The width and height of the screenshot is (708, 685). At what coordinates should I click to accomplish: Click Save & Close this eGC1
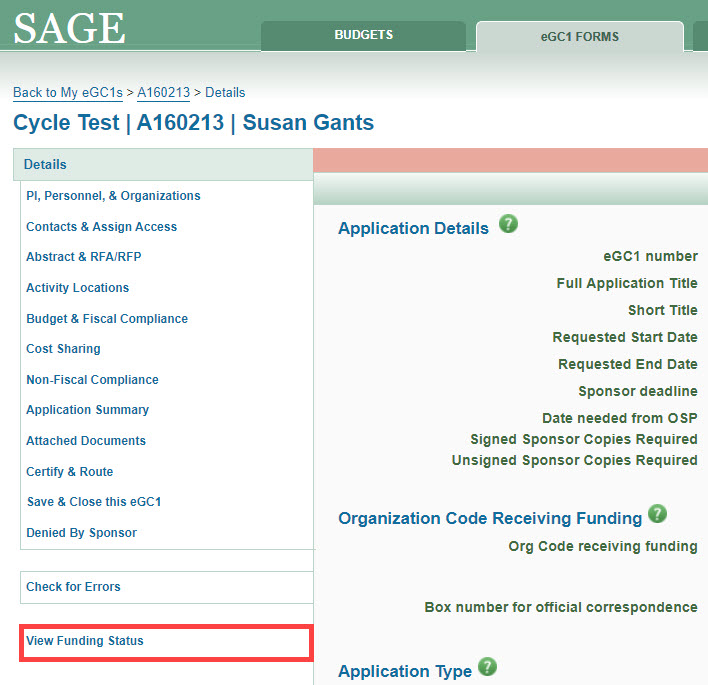click(x=94, y=502)
